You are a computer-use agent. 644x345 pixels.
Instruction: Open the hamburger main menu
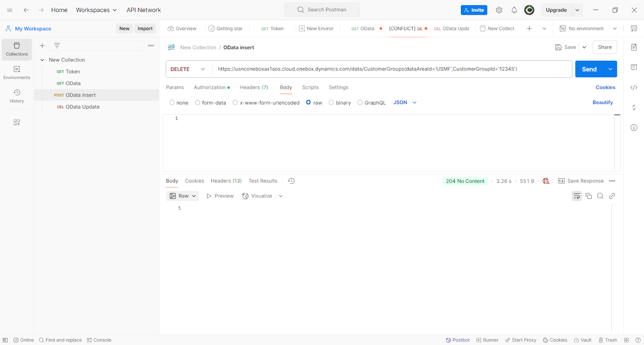pos(10,10)
